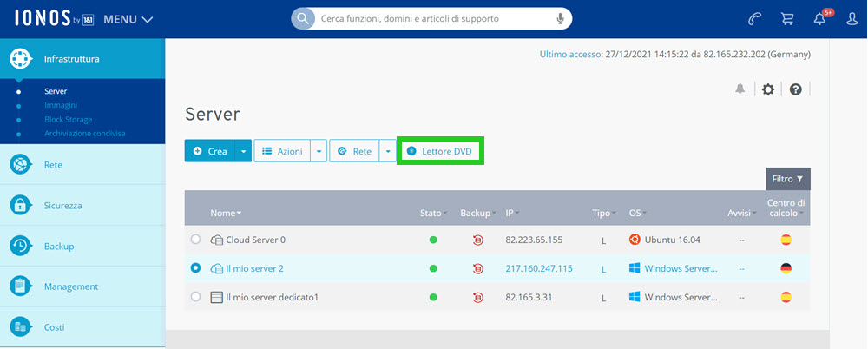The height and width of the screenshot is (349, 868).
Task: Click the Il mio server 2 status dot
Action: (x=433, y=268)
